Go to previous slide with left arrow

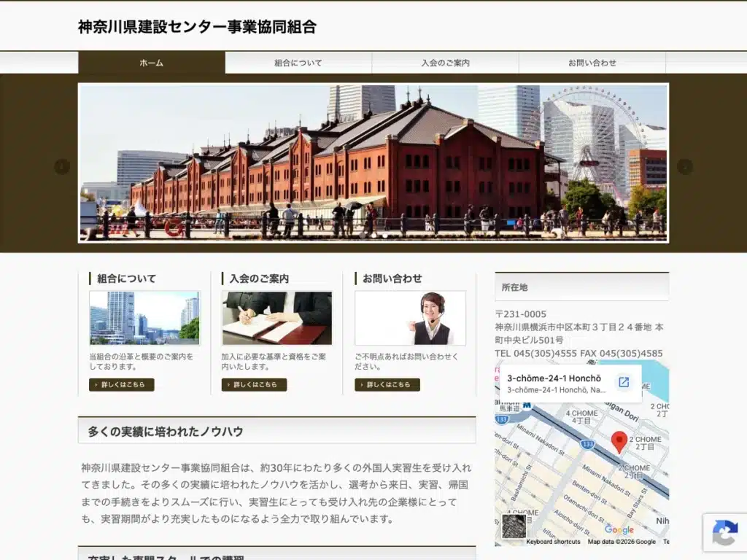62,167
